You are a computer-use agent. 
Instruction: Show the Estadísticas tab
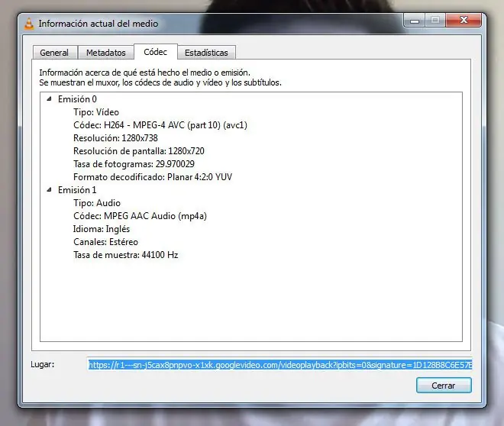pyautogui.click(x=206, y=53)
